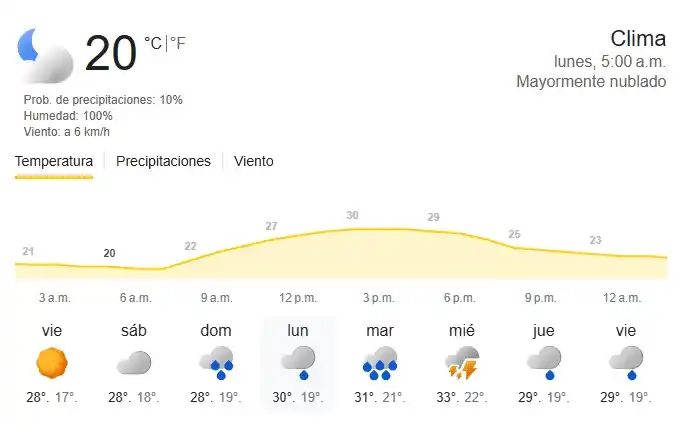This screenshot has width=686, height=425.
Task: Select Monday's light rain icon
Action: 298,362
